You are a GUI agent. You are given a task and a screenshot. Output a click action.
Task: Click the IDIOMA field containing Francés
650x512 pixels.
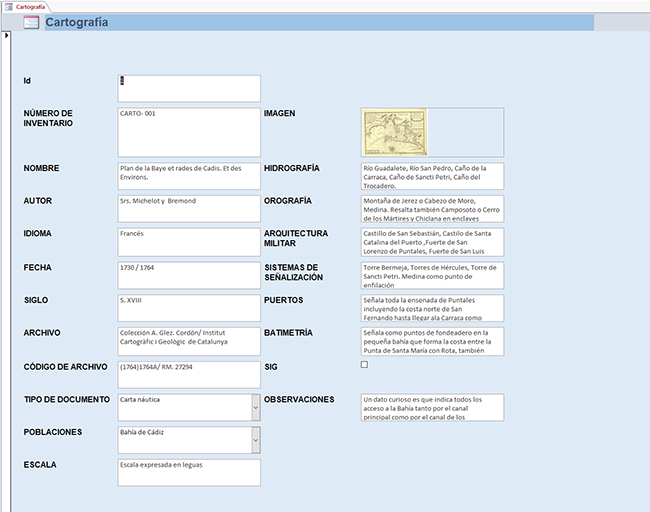(x=188, y=242)
